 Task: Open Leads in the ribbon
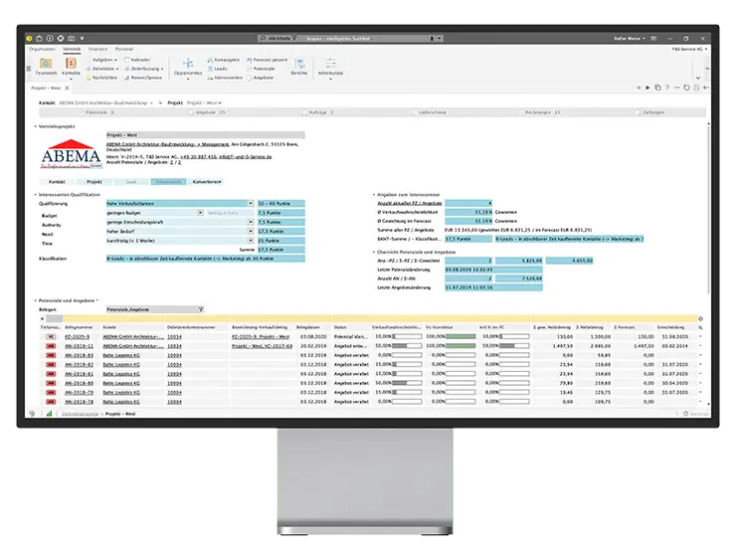(x=218, y=69)
